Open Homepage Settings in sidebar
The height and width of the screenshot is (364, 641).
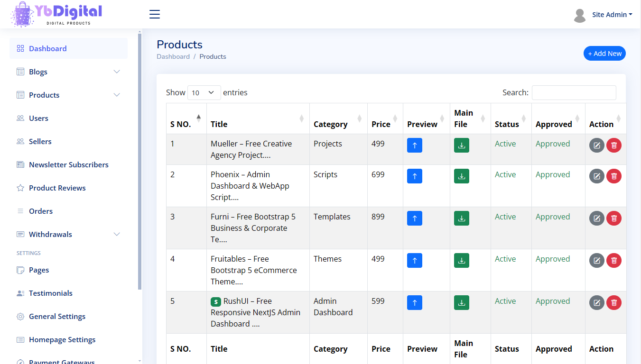point(68,340)
